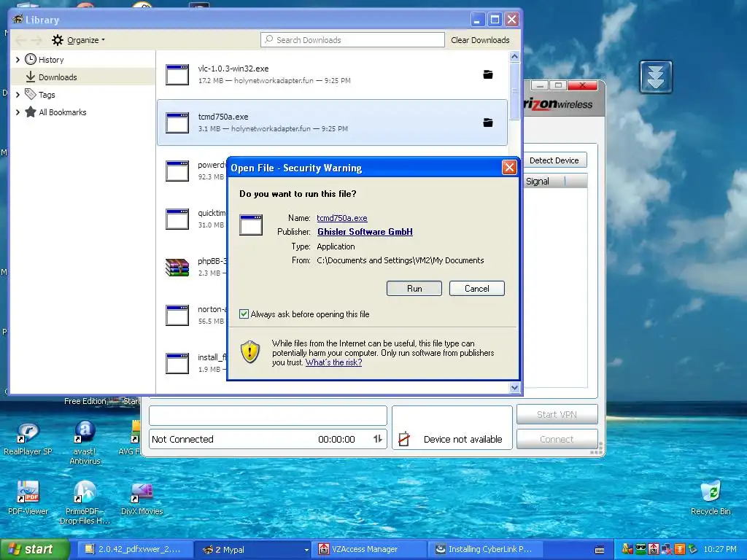Click Detect Device in VZAccess Manager

tap(554, 160)
